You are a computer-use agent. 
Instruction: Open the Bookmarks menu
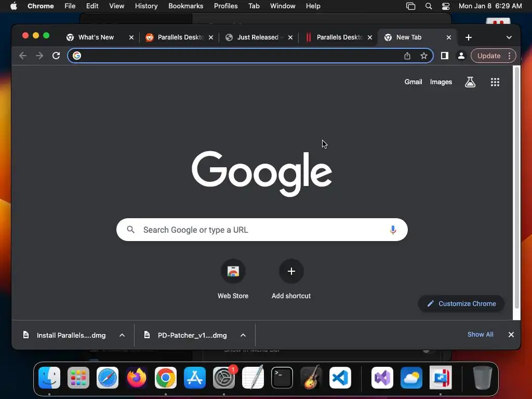[x=185, y=6]
